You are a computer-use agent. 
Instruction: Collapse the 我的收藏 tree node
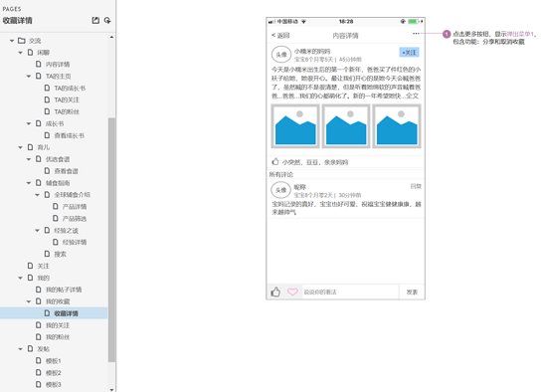pyautogui.click(x=29, y=301)
